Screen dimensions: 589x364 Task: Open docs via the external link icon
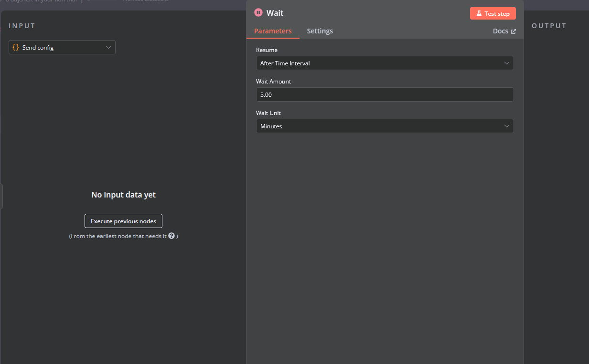[x=514, y=31]
